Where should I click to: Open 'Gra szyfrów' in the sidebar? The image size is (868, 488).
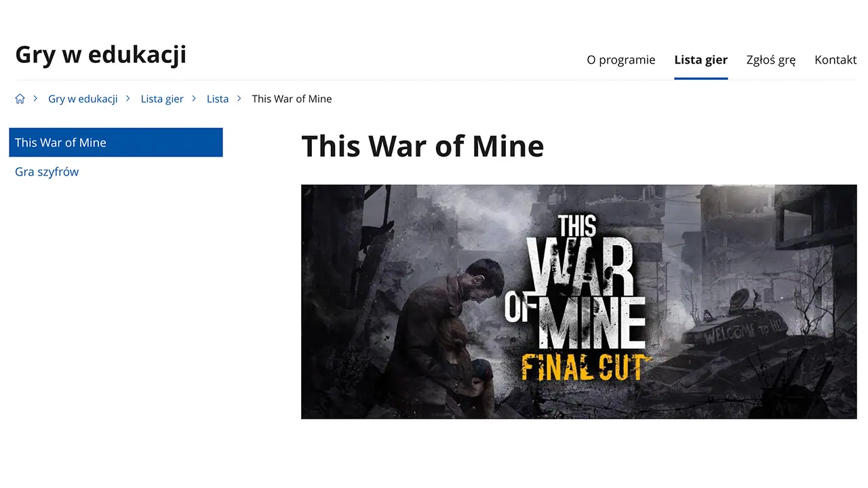point(47,172)
